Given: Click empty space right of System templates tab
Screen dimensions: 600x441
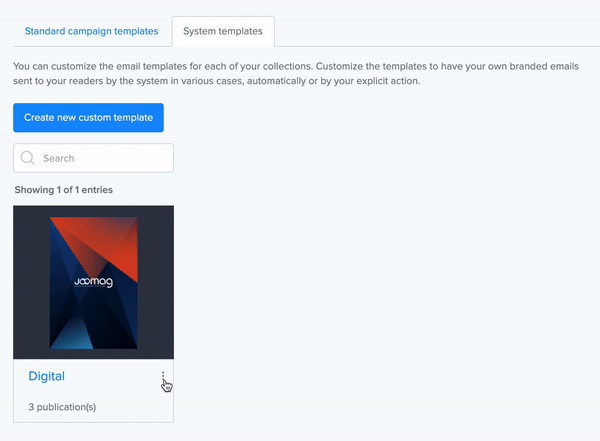Looking at the screenshot, I should click(430, 31).
